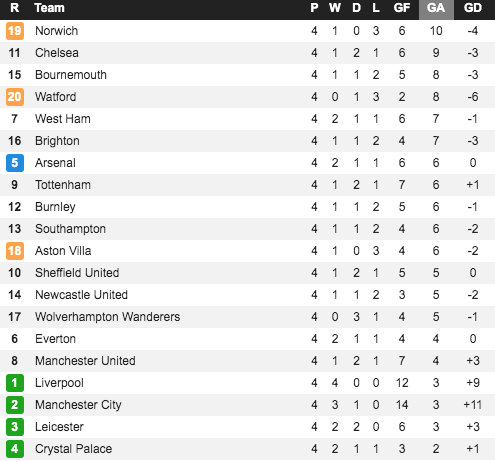The image size is (495, 462).
Task: Click the W wins column header
Action: pyautogui.click(x=335, y=9)
